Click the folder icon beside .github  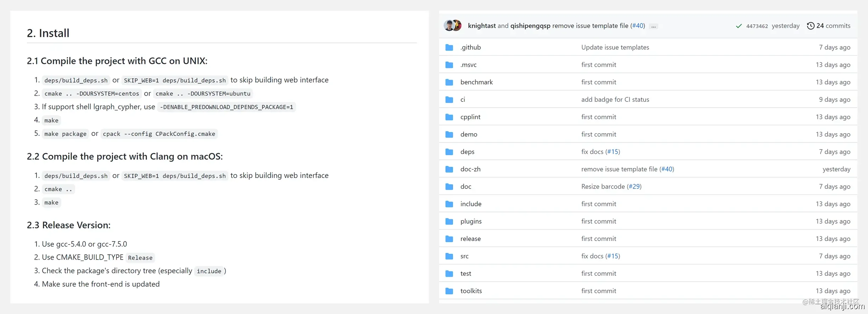click(449, 47)
